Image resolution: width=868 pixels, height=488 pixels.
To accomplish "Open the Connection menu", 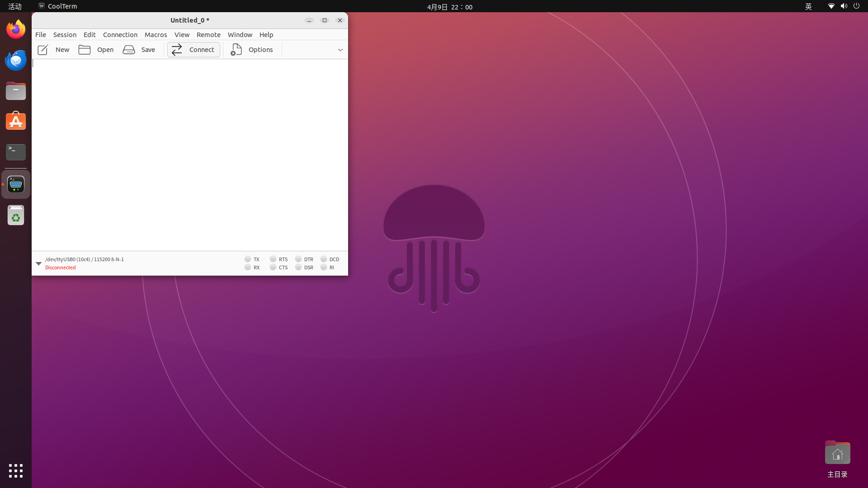I will tap(120, 35).
